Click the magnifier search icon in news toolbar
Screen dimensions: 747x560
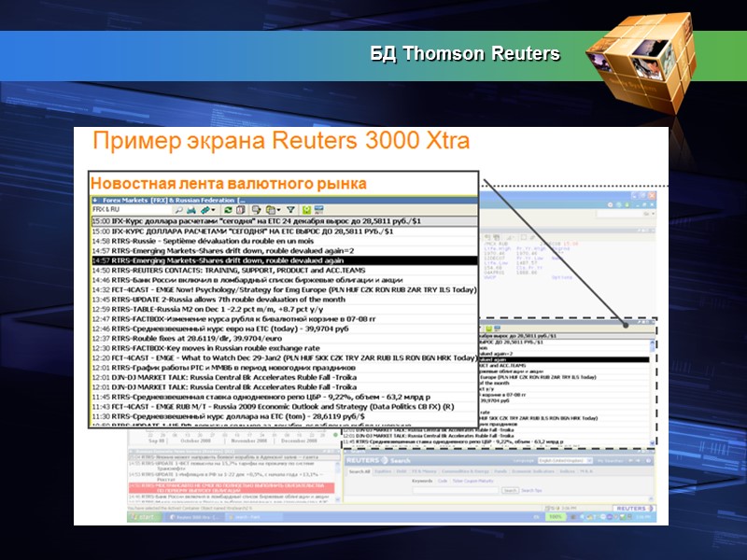click(x=178, y=210)
